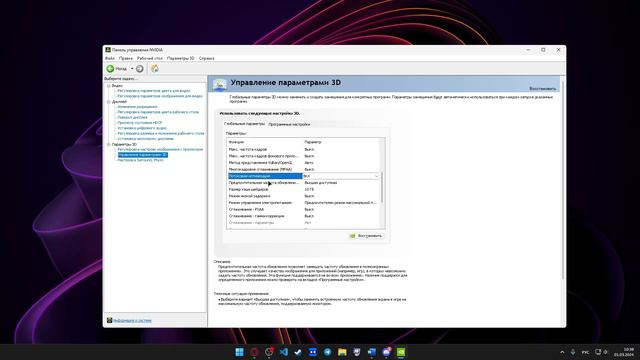Screen dimensions: 640x360
Task: Collapse the Параметры 3D tree node
Action: point(109,144)
